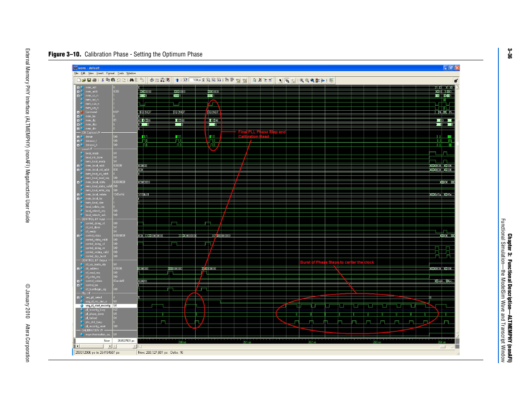This screenshot has width=532, height=411.
Task: Zoom Out of the waveform
Action: (307, 80)
